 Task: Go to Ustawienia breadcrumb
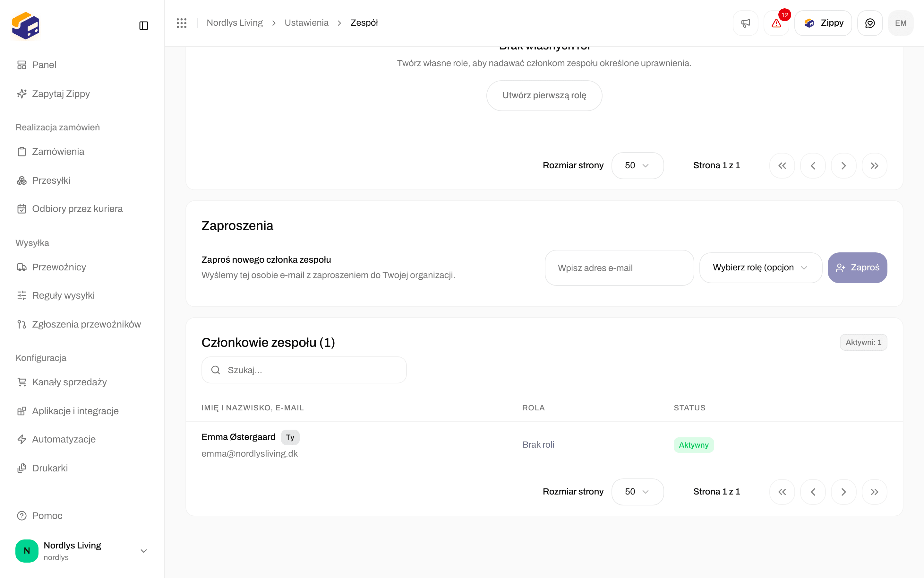(x=306, y=23)
